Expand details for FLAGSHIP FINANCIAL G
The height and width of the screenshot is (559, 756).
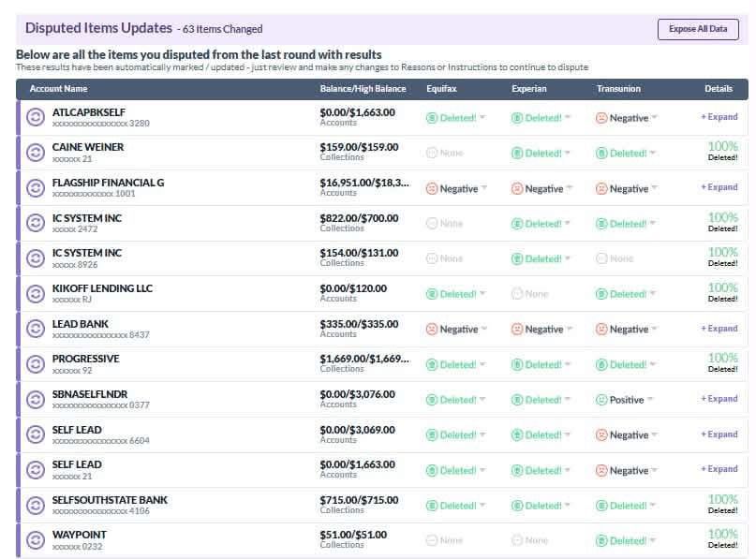coord(719,187)
